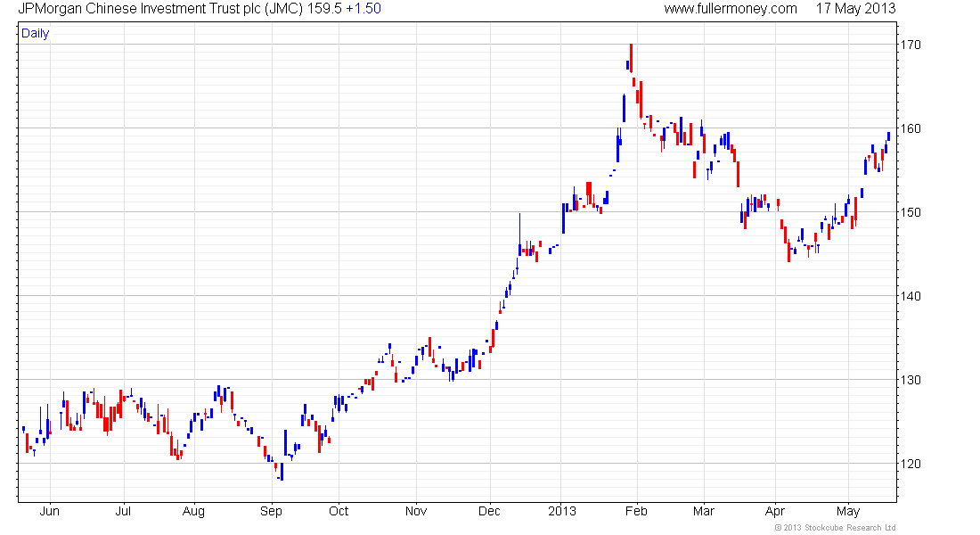Click the '2013' year axis label
This screenshot has width=980, height=535.
click(x=562, y=511)
